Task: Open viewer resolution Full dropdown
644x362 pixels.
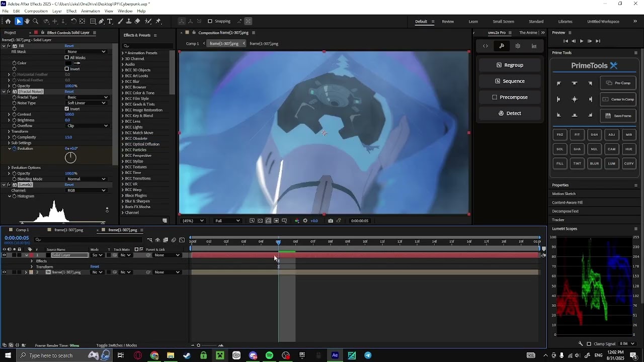Action: coord(227,221)
